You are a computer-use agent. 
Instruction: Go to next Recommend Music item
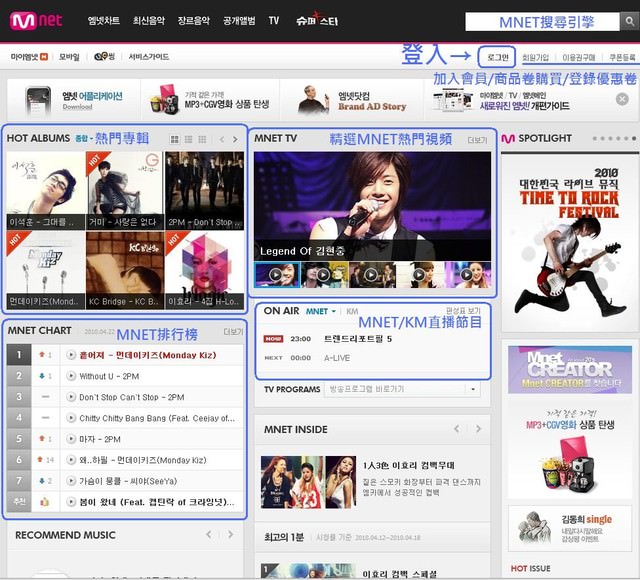[x=231, y=534]
